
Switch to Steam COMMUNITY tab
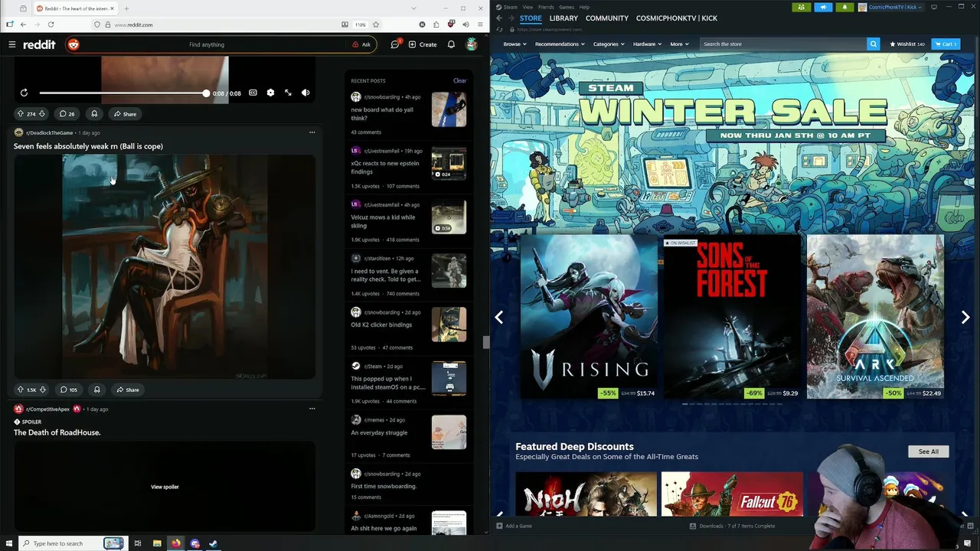click(607, 18)
